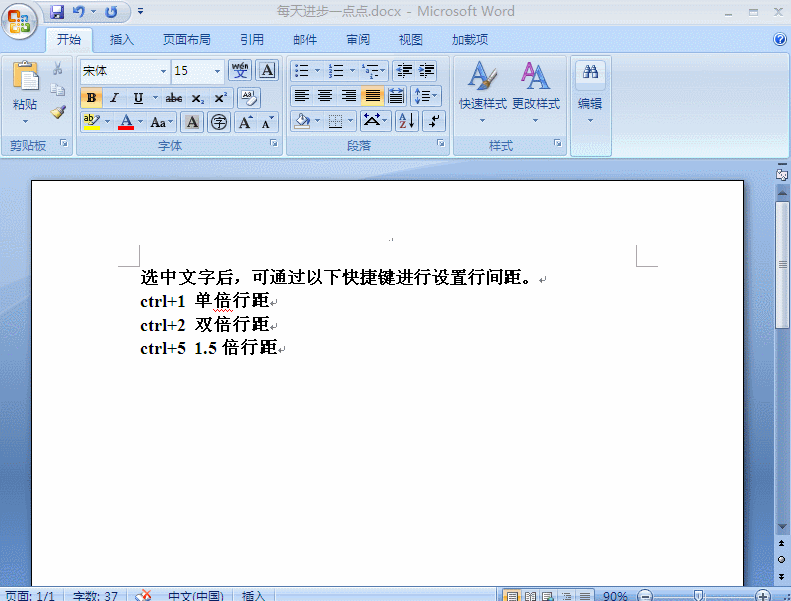Click the proofing errors icon in status bar
The width and height of the screenshot is (791, 601).
point(143,596)
